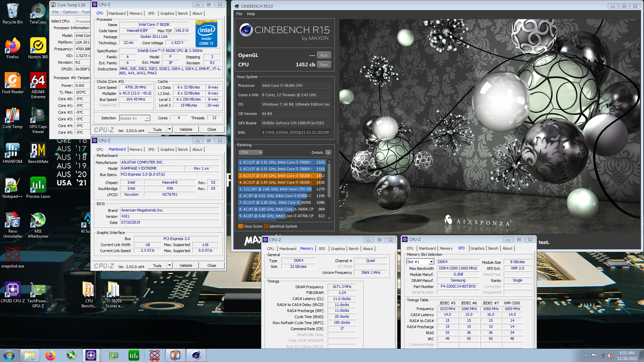Click the Tools button in the CPU-Z Mainboard window
The width and height of the screenshot is (644, 362).
click(157, 265)
